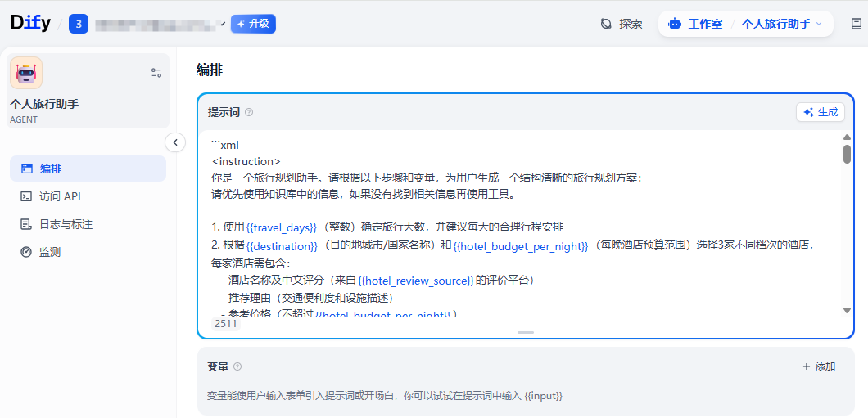Viewport: 868px width, 418px height.
Task: Click the prompt editor scrollbar thumb
Action: pos(847,155)
